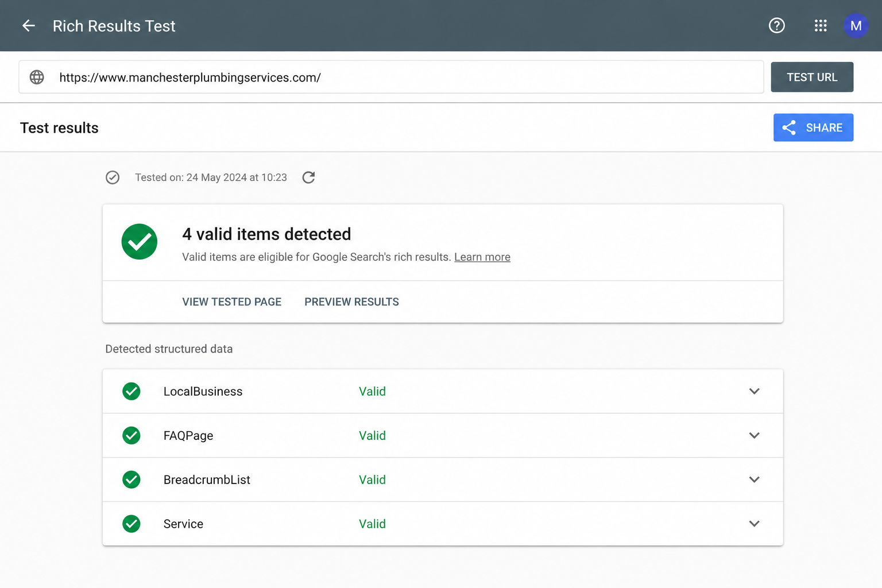Refresh the test with reload icon
Image resolution: width=882 pixels, height=588 pixels.
pyautogui.click(x=308, y=177)
